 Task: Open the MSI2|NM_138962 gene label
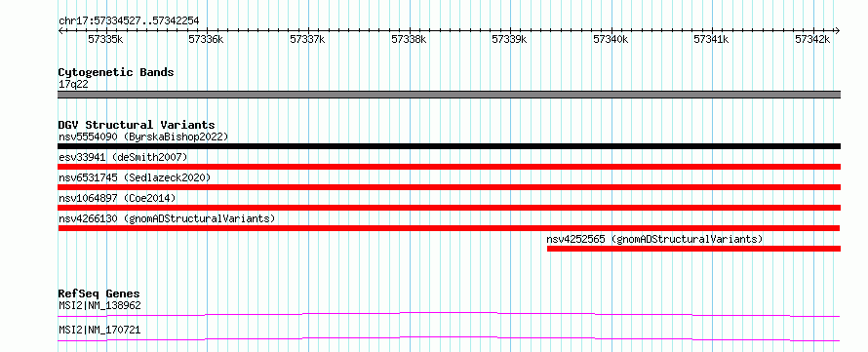click(99, 305)
